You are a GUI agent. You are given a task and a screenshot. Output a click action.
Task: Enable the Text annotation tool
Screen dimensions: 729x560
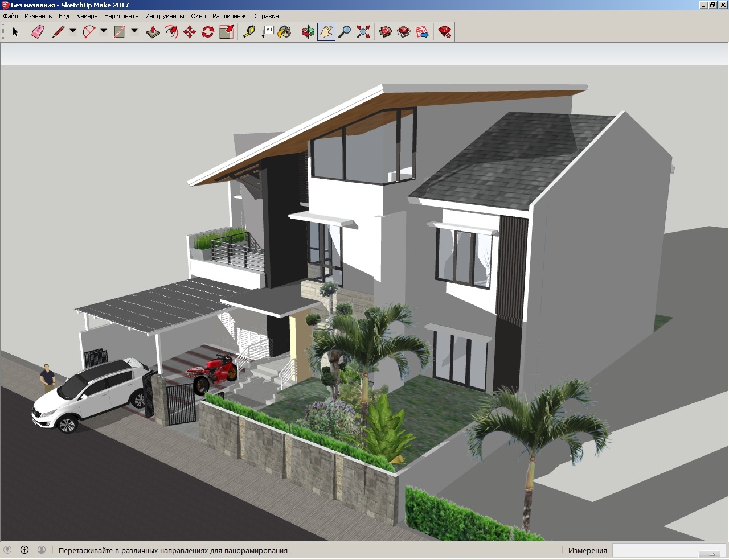268,32
